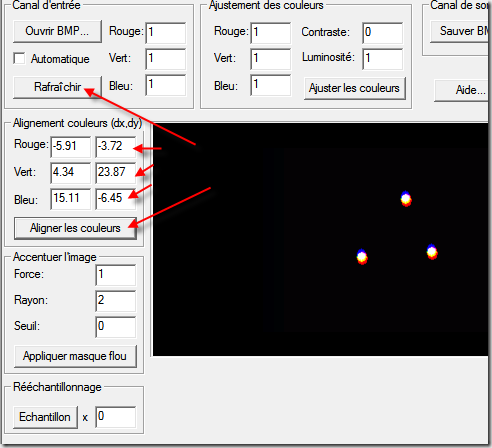The image size is (492, 448).
Task: Click Appliquer masque flou button
Action: point(75,356)
